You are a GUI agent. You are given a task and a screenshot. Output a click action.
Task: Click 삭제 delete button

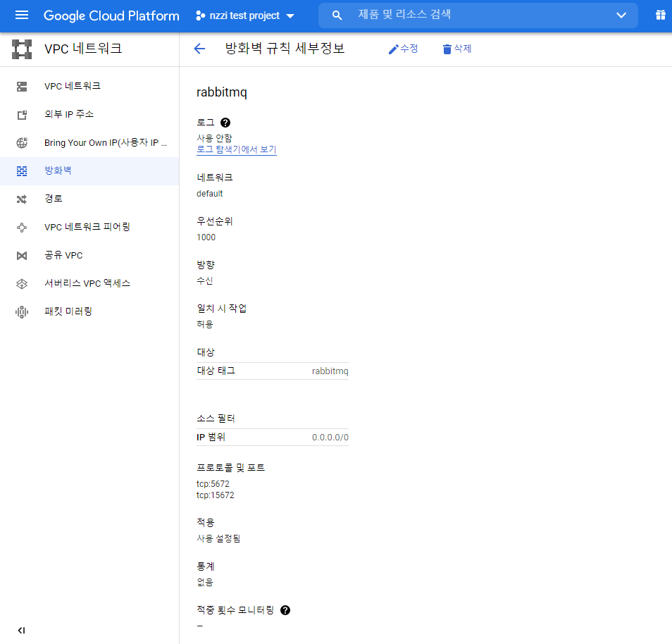pos(457,49)
